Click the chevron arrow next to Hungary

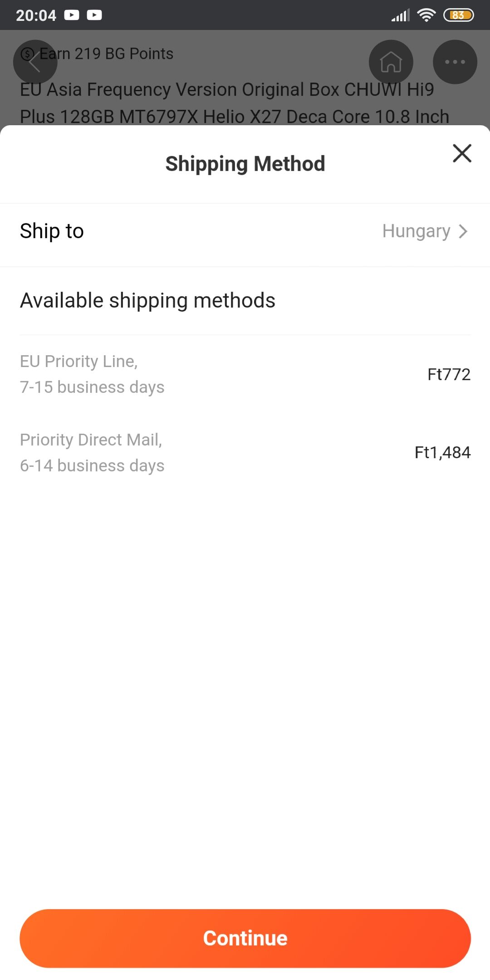463,231
